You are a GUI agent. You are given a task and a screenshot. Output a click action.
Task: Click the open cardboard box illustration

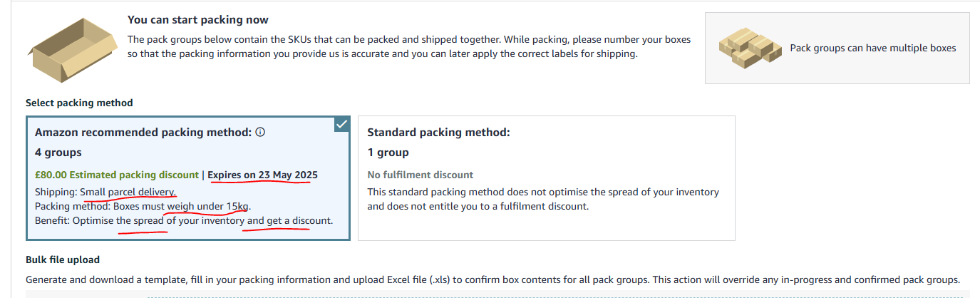pos(71,53)
